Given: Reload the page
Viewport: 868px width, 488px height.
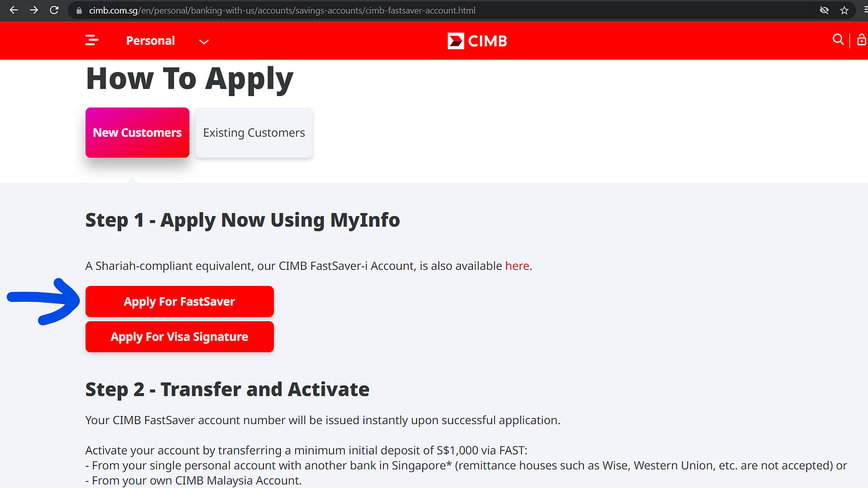Looking at the screenshot, I should (x=54, y=11).
